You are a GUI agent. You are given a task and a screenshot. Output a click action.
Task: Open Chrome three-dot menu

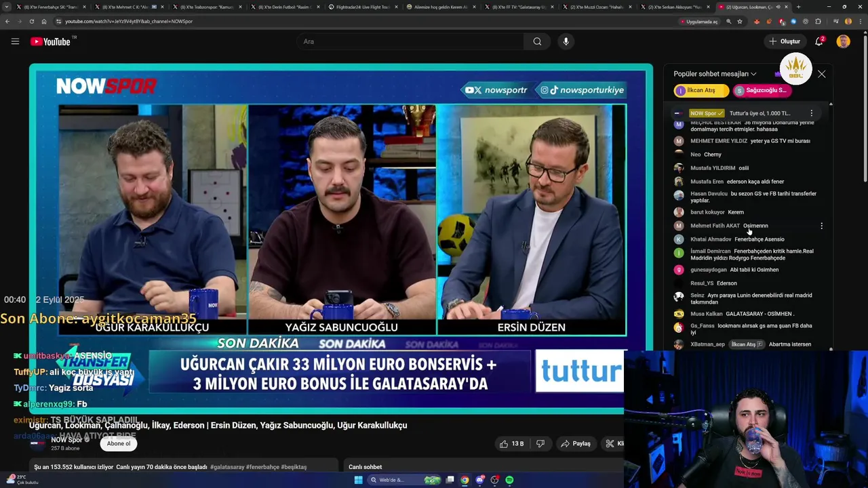[860, 21]
